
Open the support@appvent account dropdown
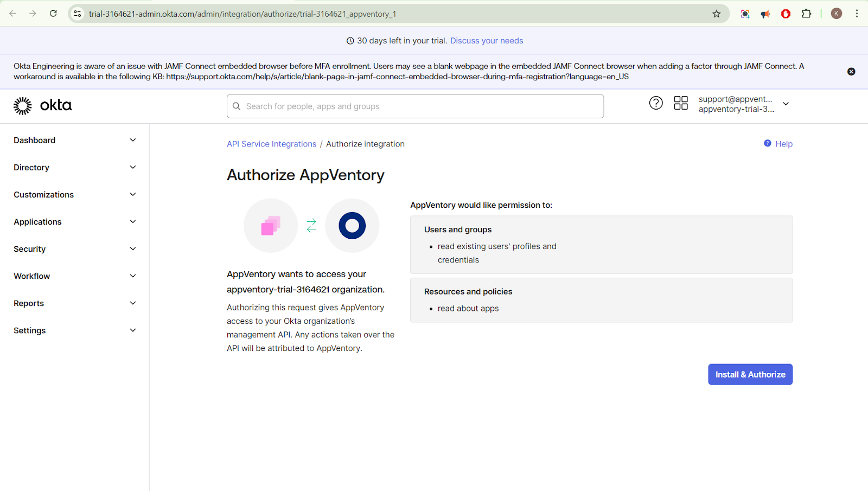pos(743,104)
